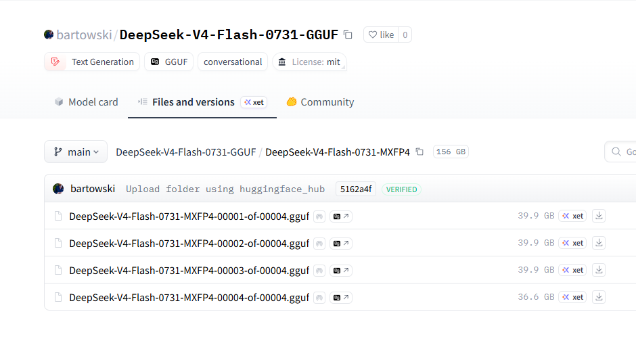636x364 pixels.
Task: Download the 36.6 GB gguf file
Action: pos(599,297)
